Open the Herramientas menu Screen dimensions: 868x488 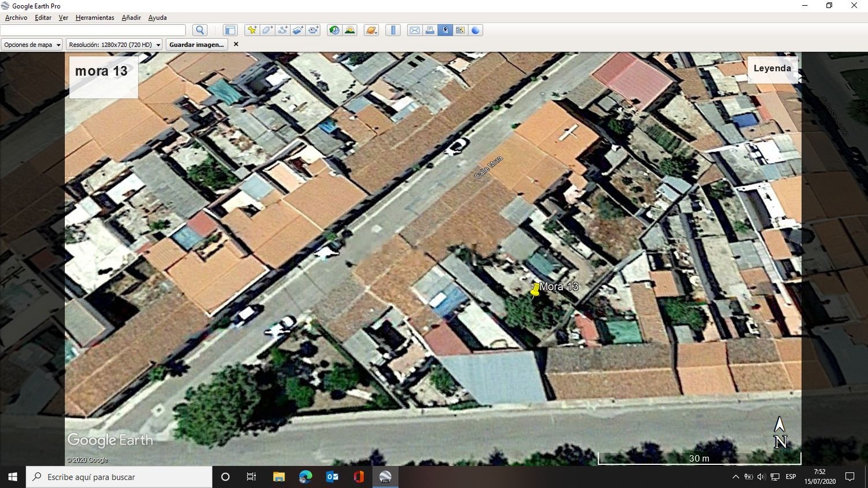[95, 18]
